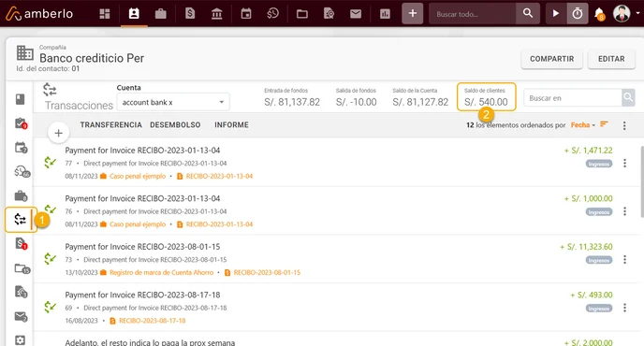Open Payment for Invoice RECIBO-2023-08-17-18 title

[142, 295]
